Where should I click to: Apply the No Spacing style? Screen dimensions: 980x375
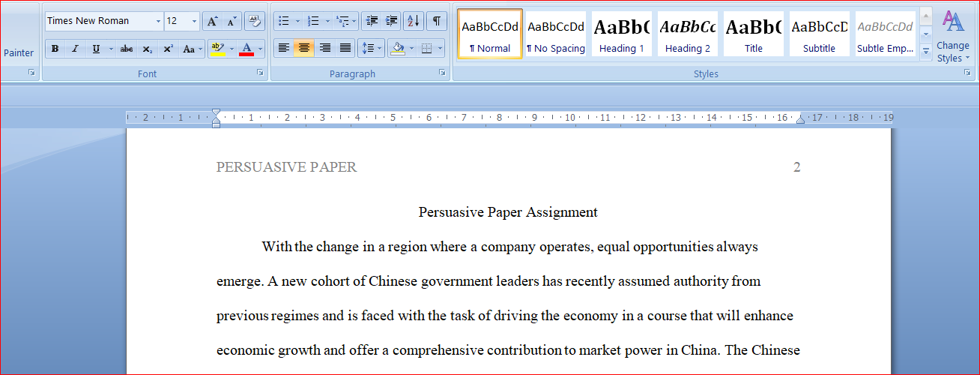556,34
